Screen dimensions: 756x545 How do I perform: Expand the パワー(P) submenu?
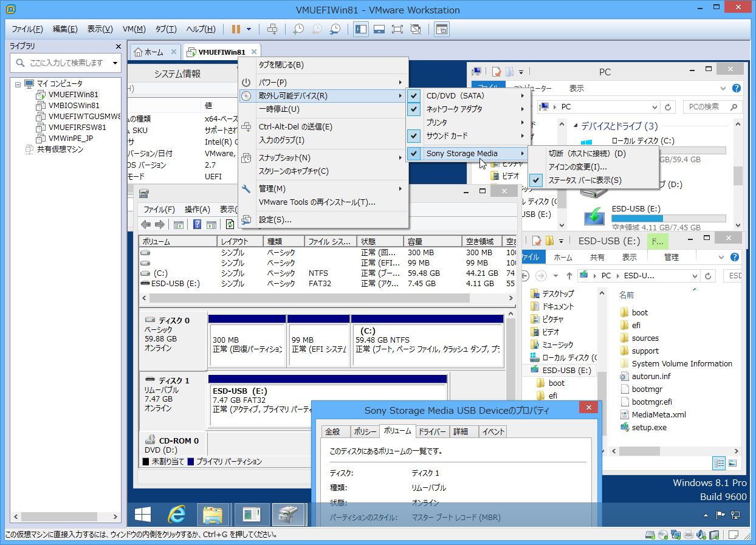[x=323, y=82]
